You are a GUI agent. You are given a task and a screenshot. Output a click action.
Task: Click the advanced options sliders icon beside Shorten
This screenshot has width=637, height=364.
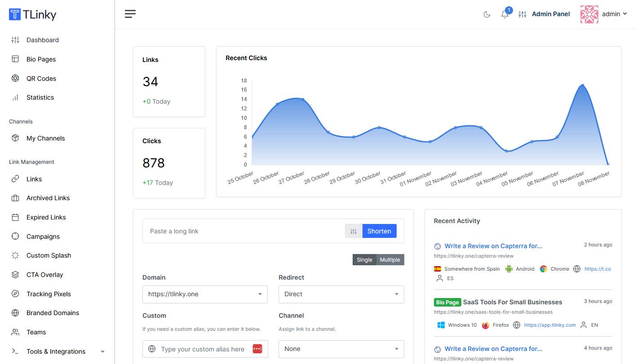tap(354, 231)
